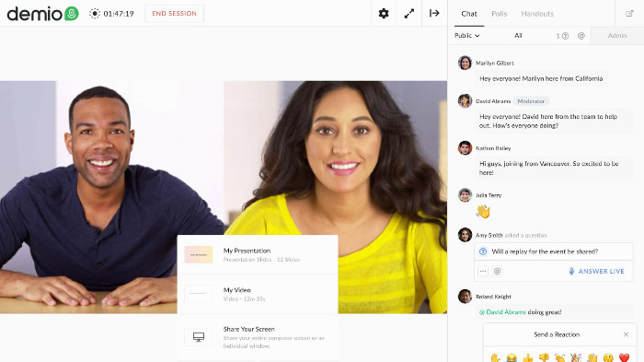Switch to the Polls tab
The image size is (644, 362).
pos(499,14)
